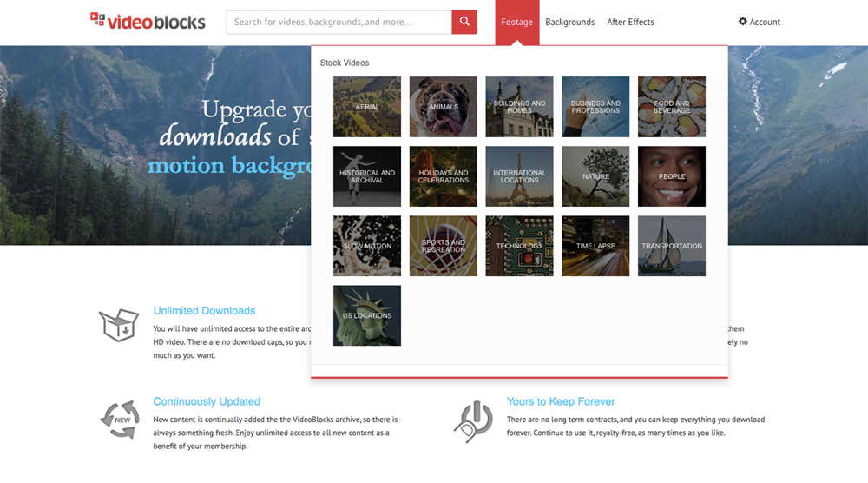Click the Continuously Updated NEW arrows icon
Viewport: 868px width, 483px height.
[x=120, y=420]
